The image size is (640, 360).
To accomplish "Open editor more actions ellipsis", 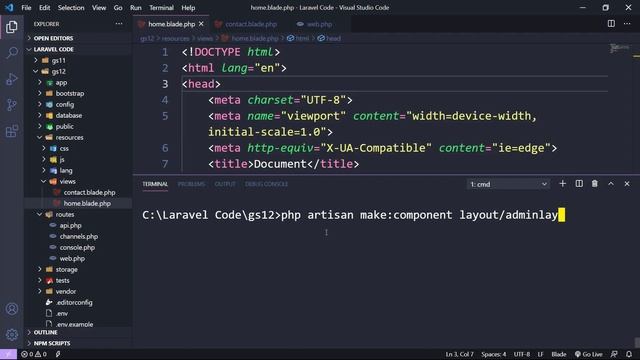I will [627, 24].
